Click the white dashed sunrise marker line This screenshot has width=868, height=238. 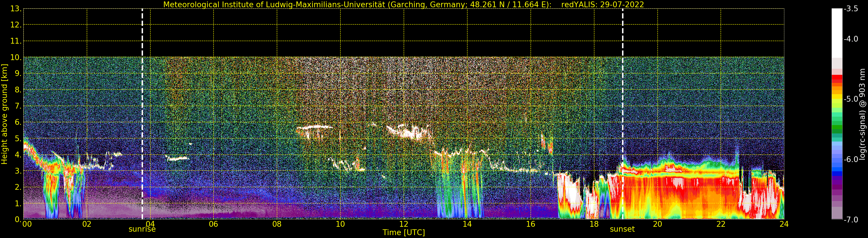point(142,114)
